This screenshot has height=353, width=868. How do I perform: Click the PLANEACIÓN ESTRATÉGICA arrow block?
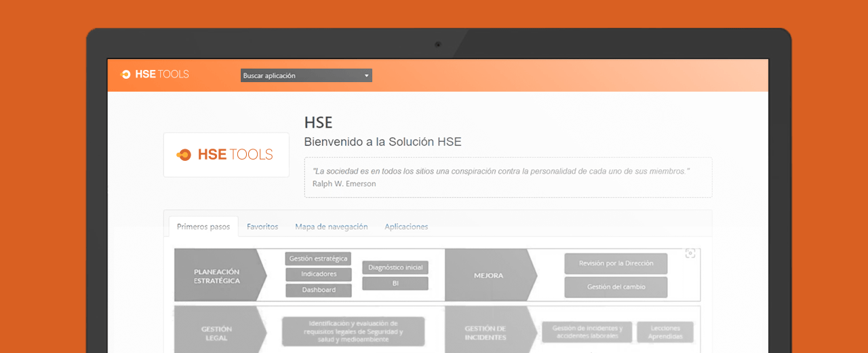coord(220,276)
